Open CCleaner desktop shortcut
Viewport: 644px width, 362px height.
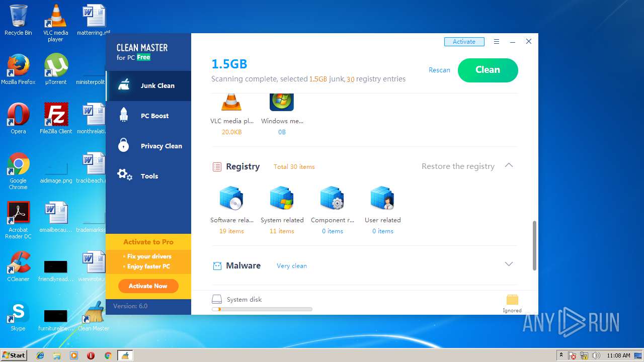click(x=18, y=266)
